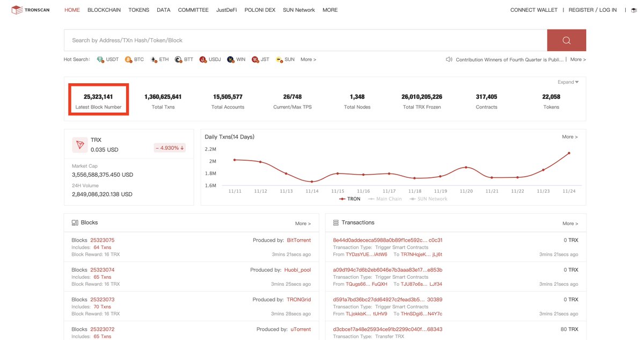Click the TRONSCAN logo
644x340 pixels.
30,10
